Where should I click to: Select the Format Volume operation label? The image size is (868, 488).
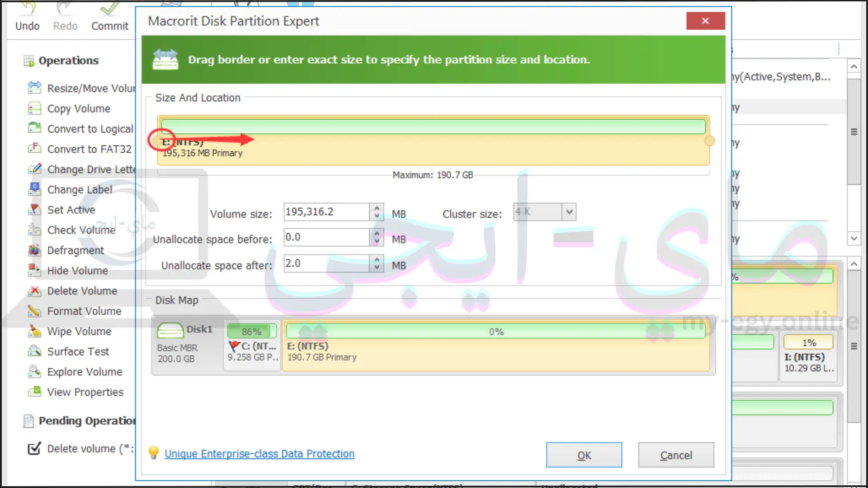pos(85,311)
